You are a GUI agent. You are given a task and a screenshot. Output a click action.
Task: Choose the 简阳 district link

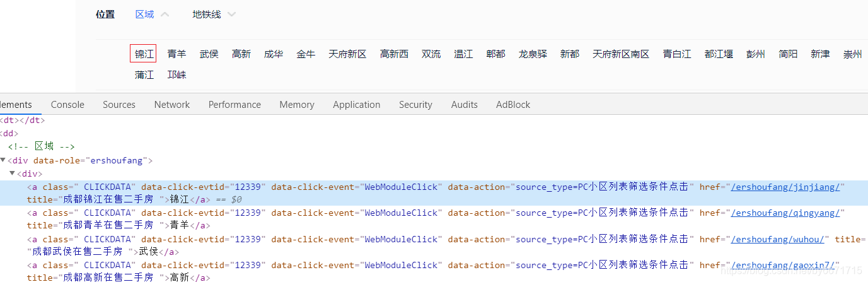coord(788,54)
